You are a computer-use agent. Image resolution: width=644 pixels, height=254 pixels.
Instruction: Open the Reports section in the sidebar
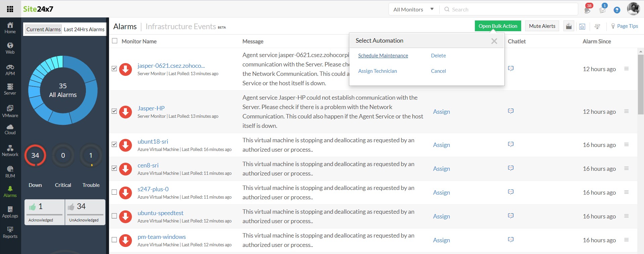click(10, 233)
